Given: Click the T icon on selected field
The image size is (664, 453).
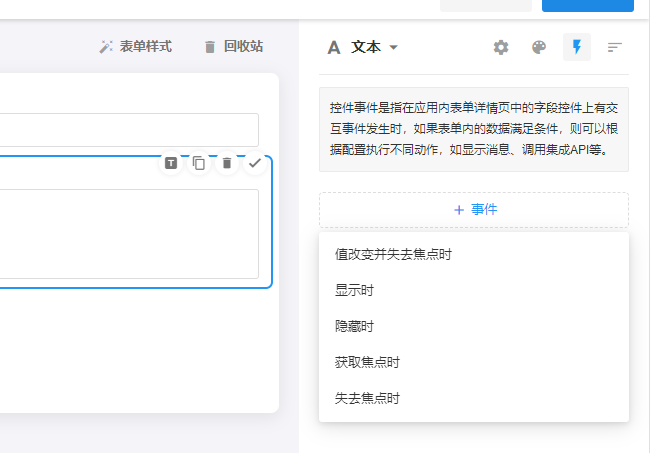Looking at the screenshot, I should (171, 163).
